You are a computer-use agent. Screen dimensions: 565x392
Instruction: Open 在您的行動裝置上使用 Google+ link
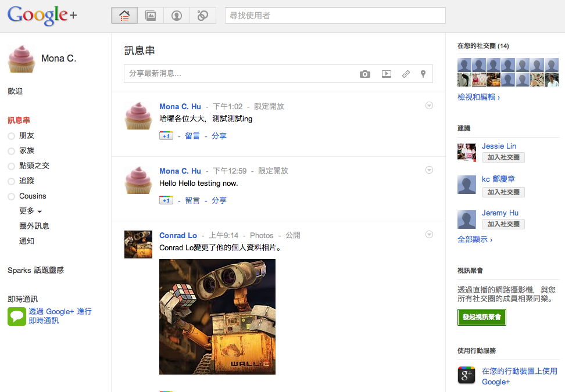[519, 376]
